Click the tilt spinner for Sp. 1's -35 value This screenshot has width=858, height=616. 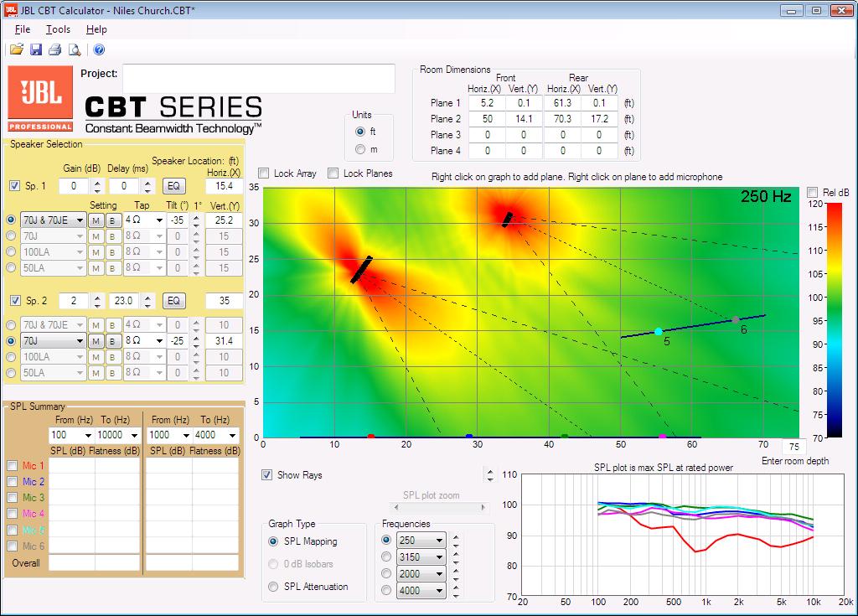pos(196,220)
